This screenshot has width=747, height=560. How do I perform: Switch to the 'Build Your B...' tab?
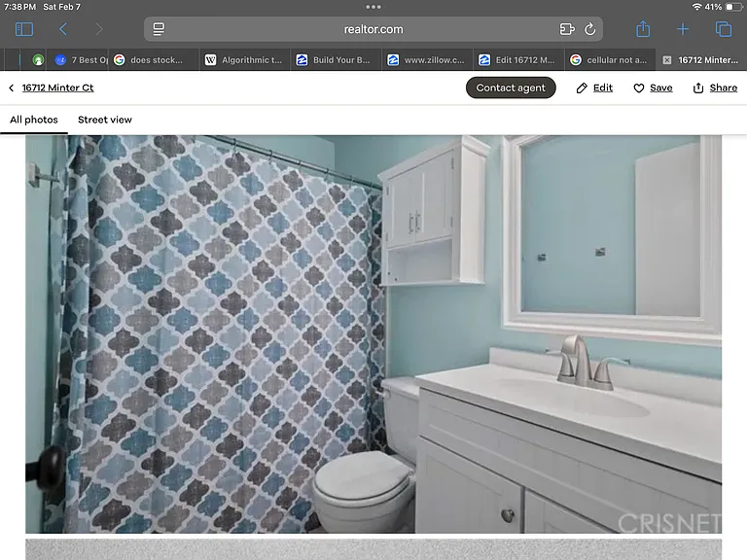(337, 60)
